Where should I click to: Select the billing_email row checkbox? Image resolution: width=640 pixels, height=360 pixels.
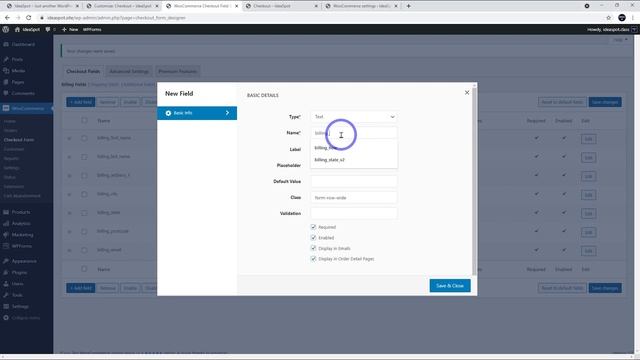click(84, 250)
